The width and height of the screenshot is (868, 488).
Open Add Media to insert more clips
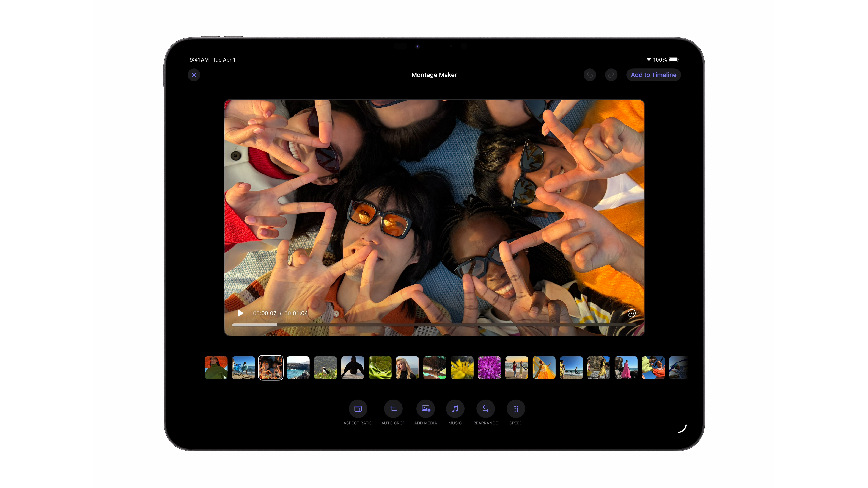[426, 409]
